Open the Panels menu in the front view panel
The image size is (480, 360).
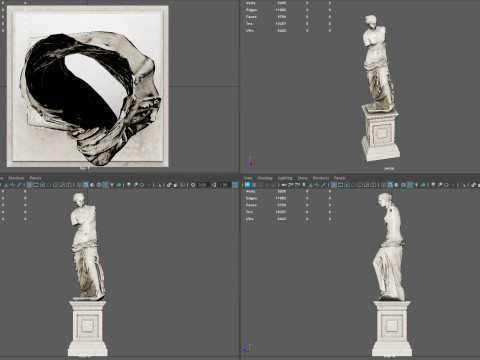pos(35,178)
